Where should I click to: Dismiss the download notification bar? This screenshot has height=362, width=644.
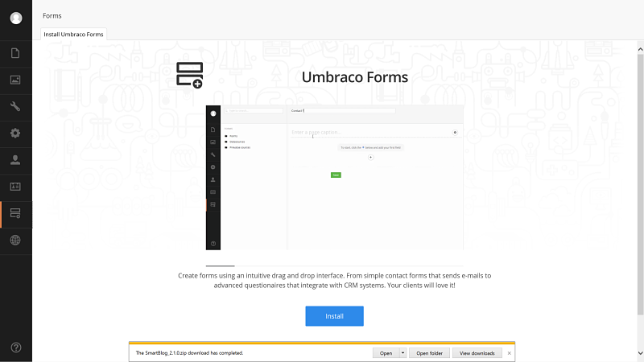[509, 352]
